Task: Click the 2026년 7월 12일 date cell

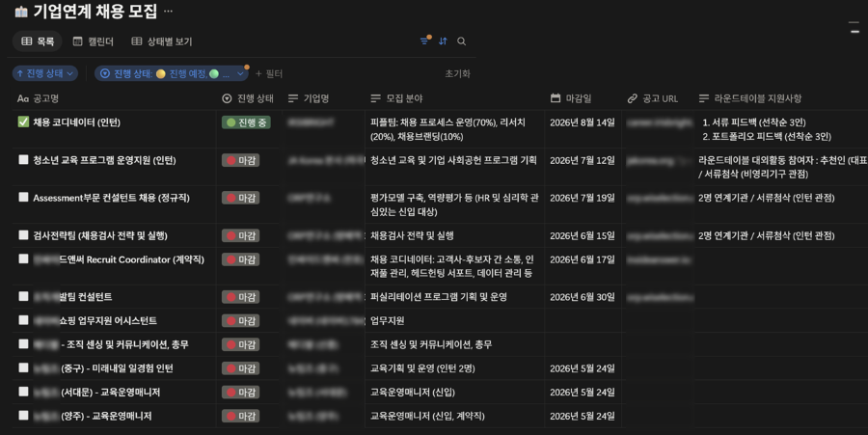Action: 583,160
